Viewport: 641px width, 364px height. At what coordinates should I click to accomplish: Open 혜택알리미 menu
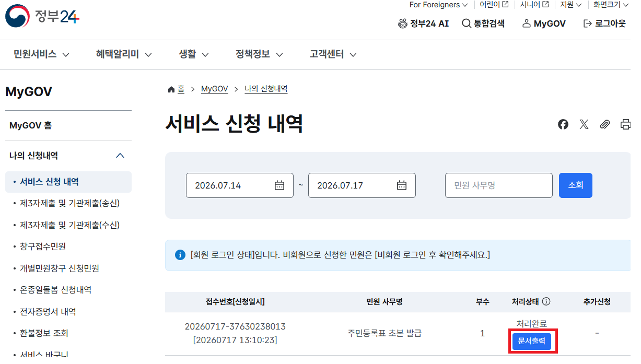[124, 54]
